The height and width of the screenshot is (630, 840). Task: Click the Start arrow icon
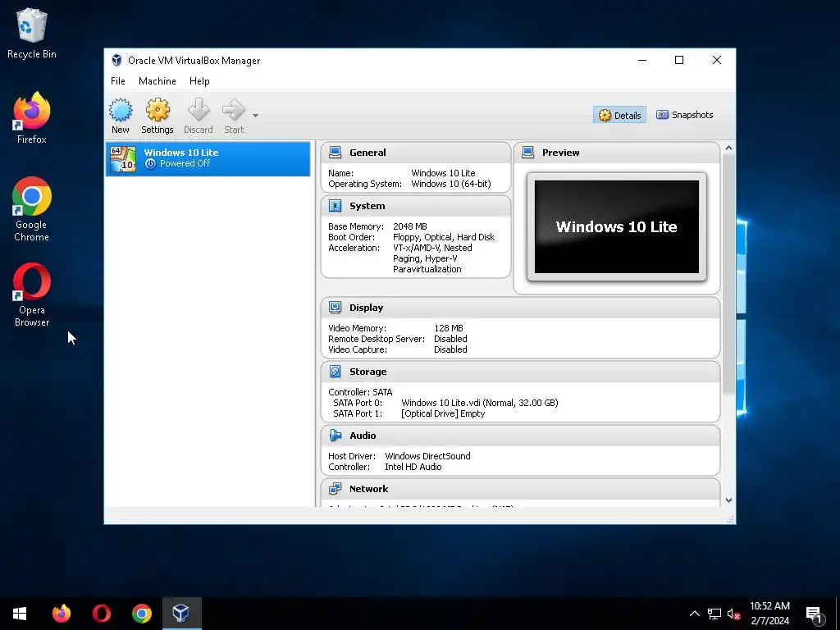[x=234, y=110]
